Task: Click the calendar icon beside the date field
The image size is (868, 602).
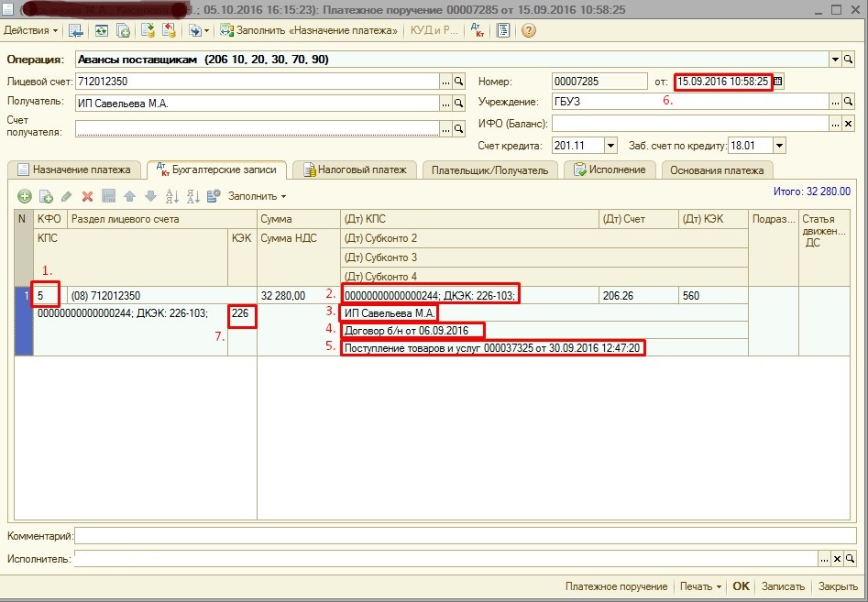Action: [778, 82]
